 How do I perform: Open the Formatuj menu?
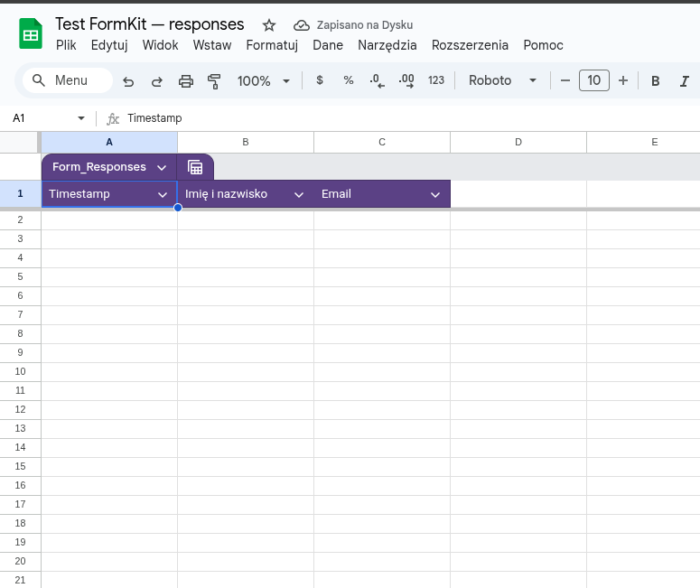click(272, 45)
